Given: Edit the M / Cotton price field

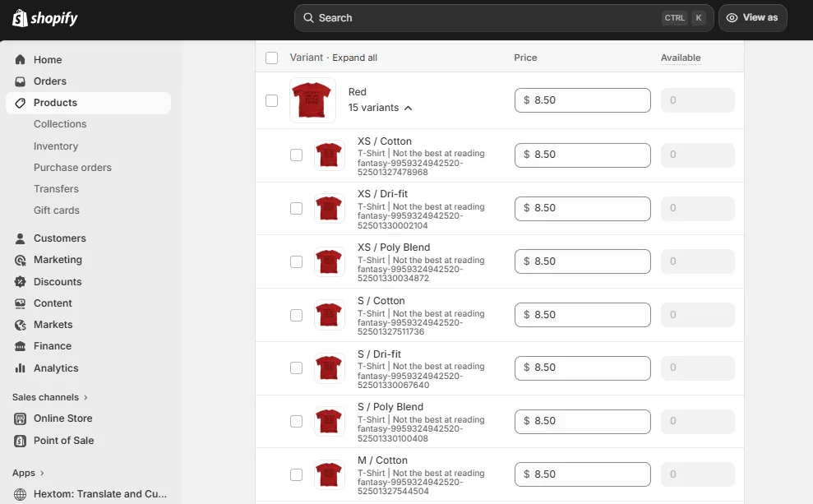Looking at the screenshot, I should click(x=583, y=474).
